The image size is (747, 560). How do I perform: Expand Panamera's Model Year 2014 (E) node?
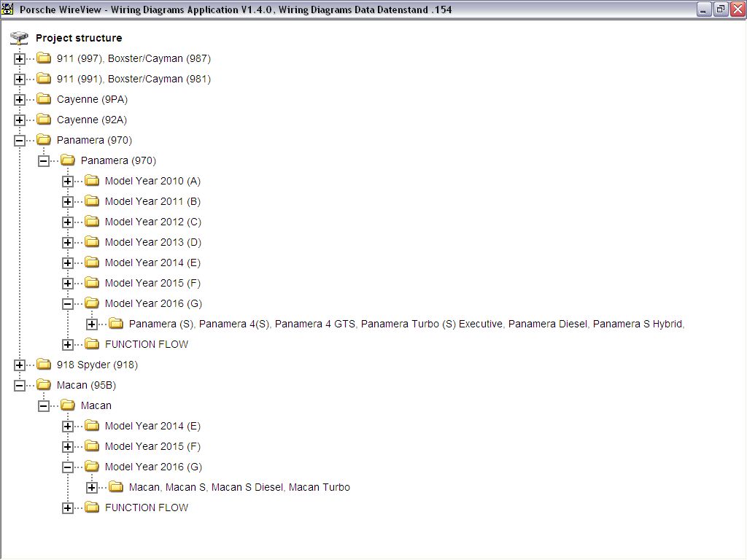coord(68,264)
